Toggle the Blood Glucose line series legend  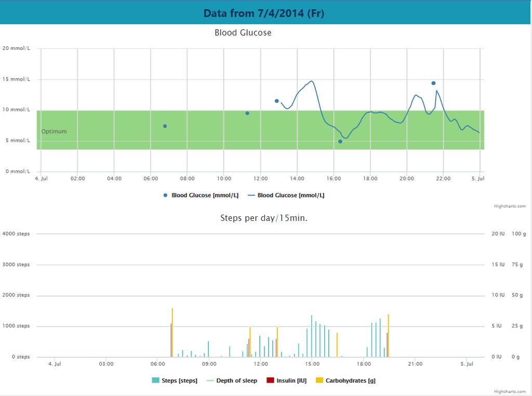[286, 195]
